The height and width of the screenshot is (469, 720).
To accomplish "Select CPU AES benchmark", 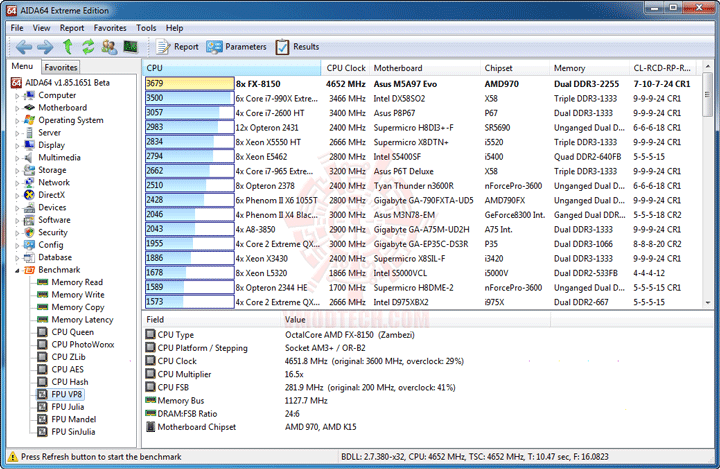I will click(68, 369).
